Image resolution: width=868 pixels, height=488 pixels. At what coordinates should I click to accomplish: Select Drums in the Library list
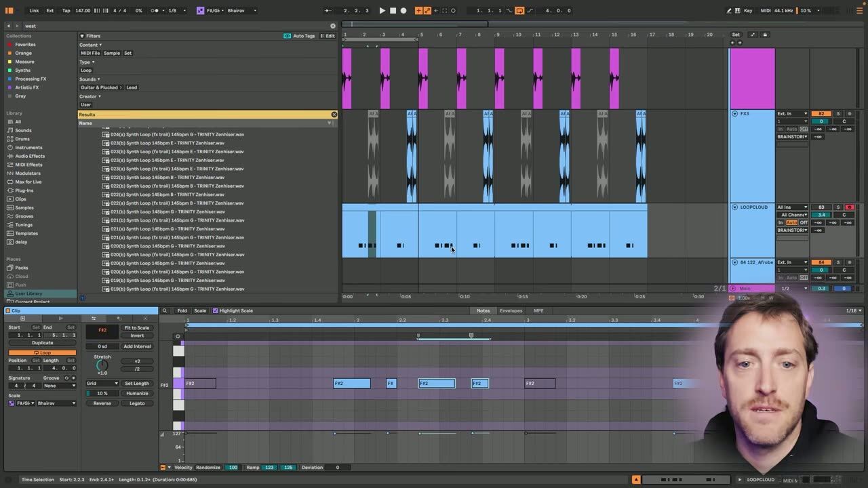pos(22,139)
